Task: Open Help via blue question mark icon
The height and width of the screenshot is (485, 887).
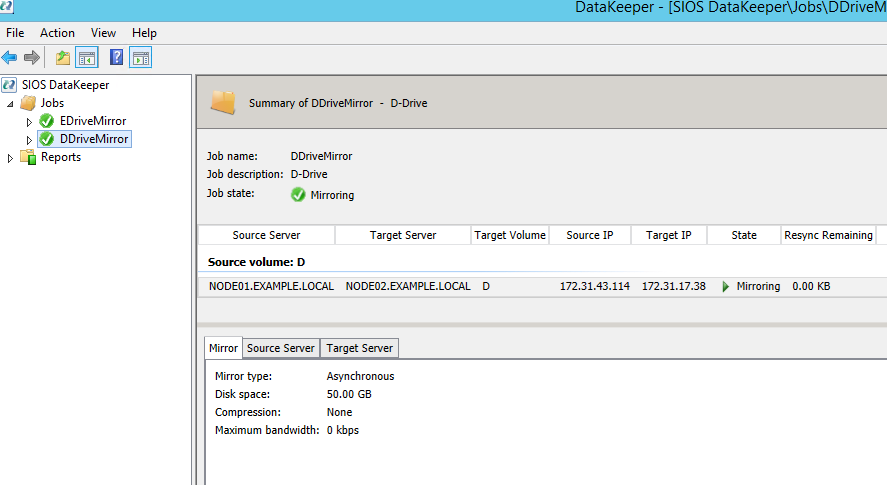Action: coord(116,57)
